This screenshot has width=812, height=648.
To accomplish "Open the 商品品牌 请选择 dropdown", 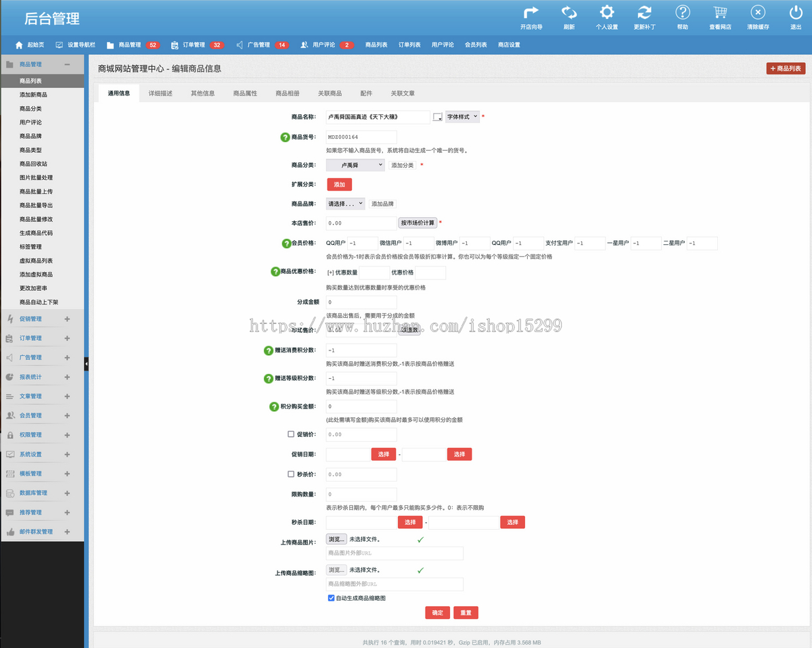I will pyautogui.click(x=346, y=203).
